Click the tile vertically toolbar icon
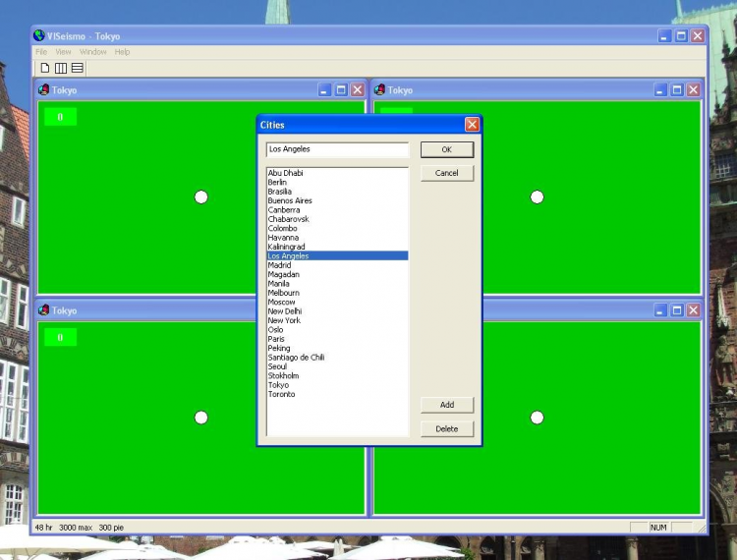The image size is (737, 560). 61,68
